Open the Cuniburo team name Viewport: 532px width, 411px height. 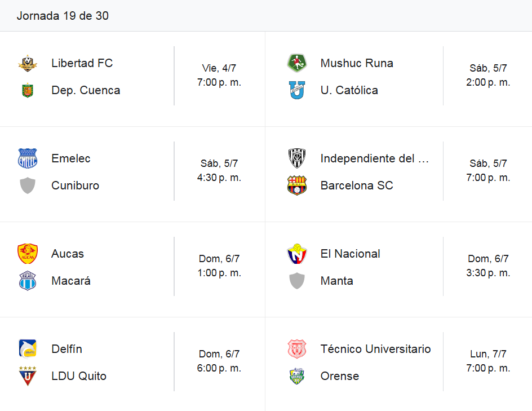pyautogui.click(x=76, y=185)
